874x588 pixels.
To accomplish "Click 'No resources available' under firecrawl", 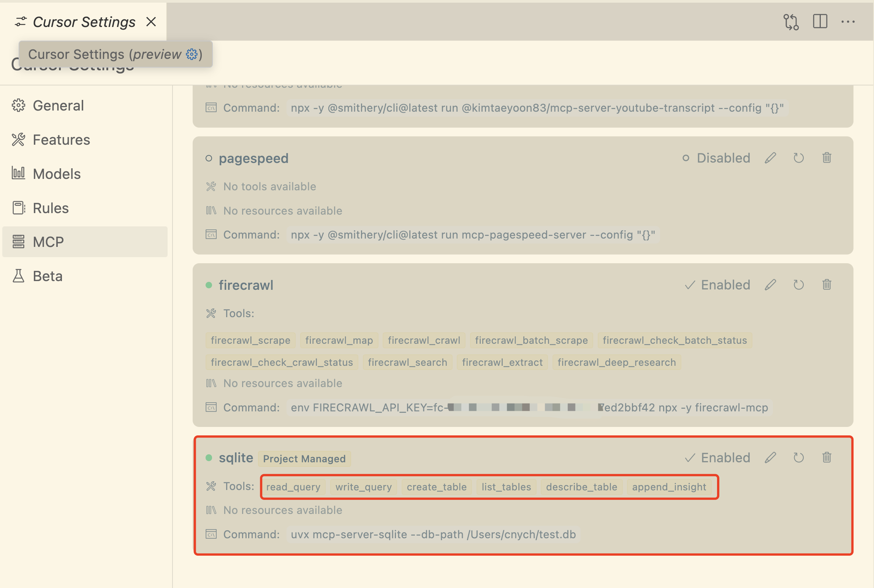I will [283, 383].
